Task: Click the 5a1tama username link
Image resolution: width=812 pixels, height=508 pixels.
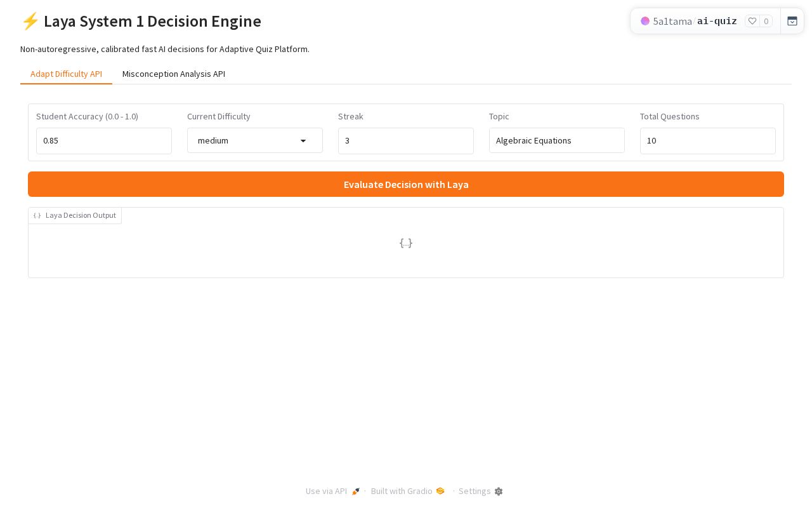Action: point(672,21)
